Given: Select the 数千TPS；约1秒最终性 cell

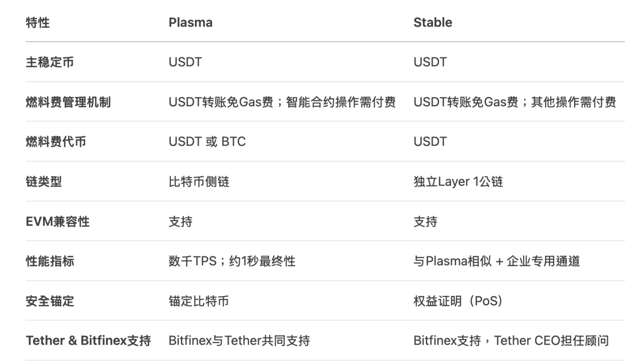Looking at the screenshot, I should point(232,261).
